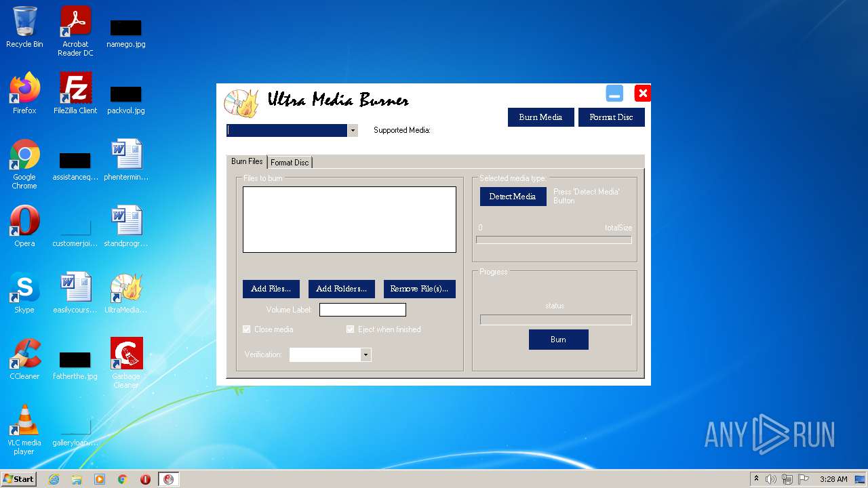Click the Detect Media button
Screen dimensions: 868x488
tap(513, 197)
